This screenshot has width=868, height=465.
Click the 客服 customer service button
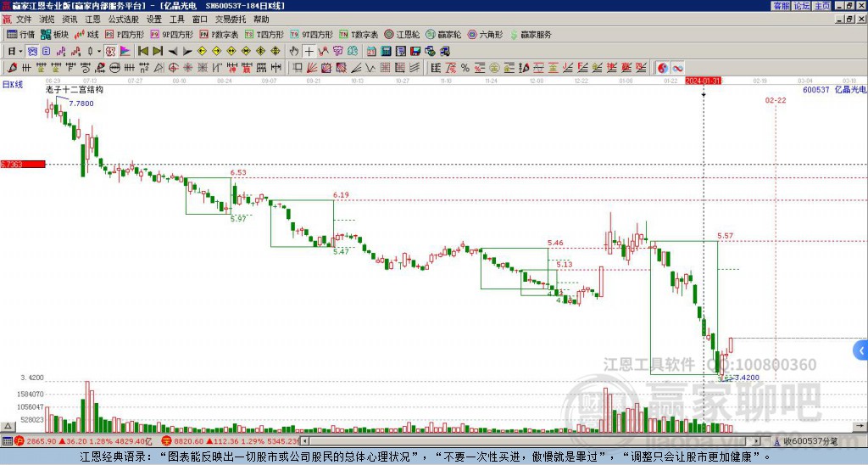pos(782,6)
